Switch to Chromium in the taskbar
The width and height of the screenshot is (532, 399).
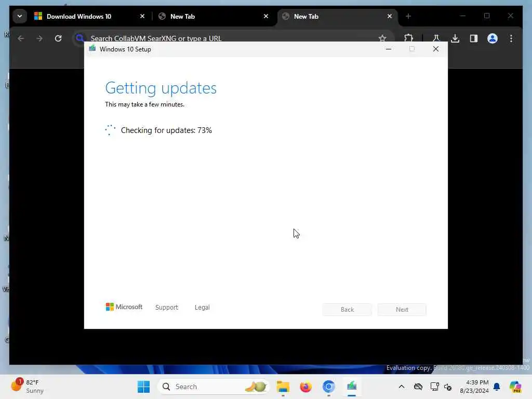click(x=329, y=387)
